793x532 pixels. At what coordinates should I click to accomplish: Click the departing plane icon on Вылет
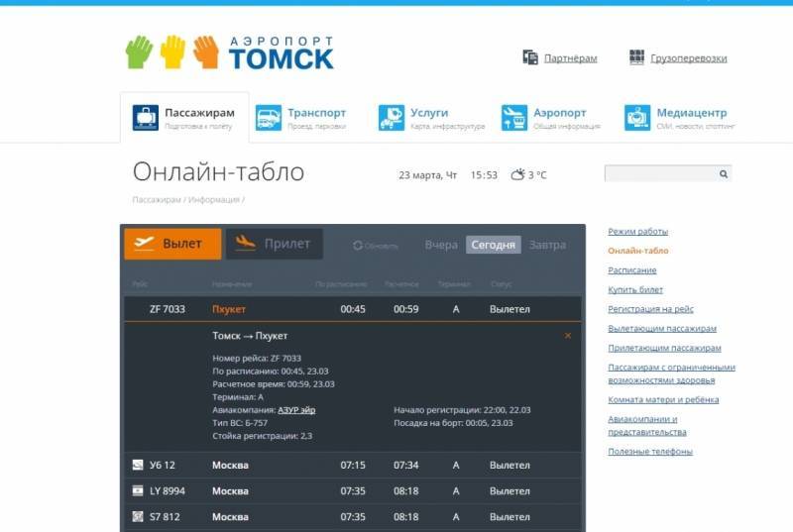144,243
